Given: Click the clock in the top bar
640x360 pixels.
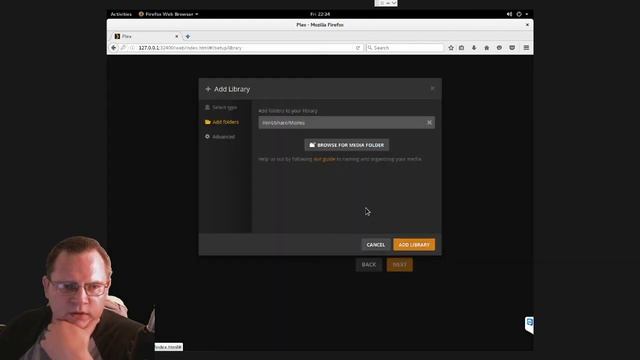Looking at the screenshot, I should pyautogui.click(x=320, y=14).
